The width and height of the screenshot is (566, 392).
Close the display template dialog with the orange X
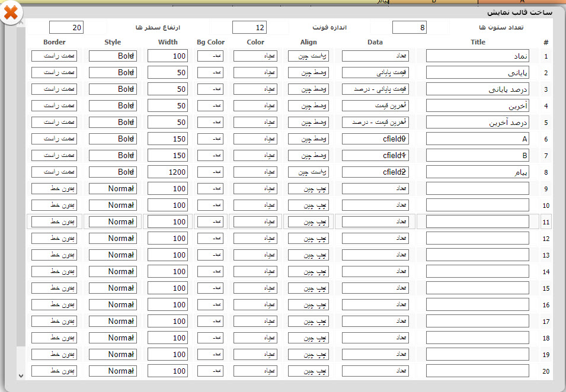click(x=11, y=13)
